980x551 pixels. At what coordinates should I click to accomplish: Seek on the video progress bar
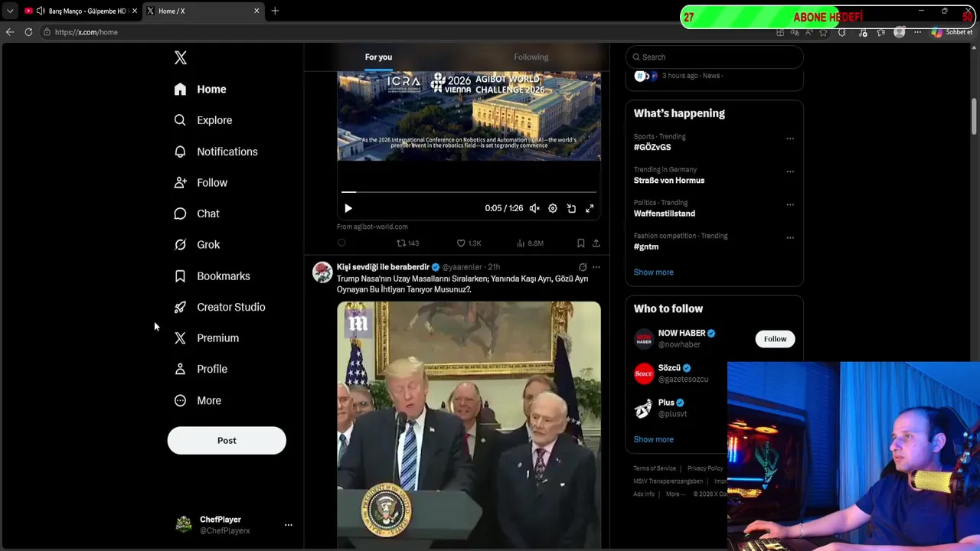pos(469,192)
